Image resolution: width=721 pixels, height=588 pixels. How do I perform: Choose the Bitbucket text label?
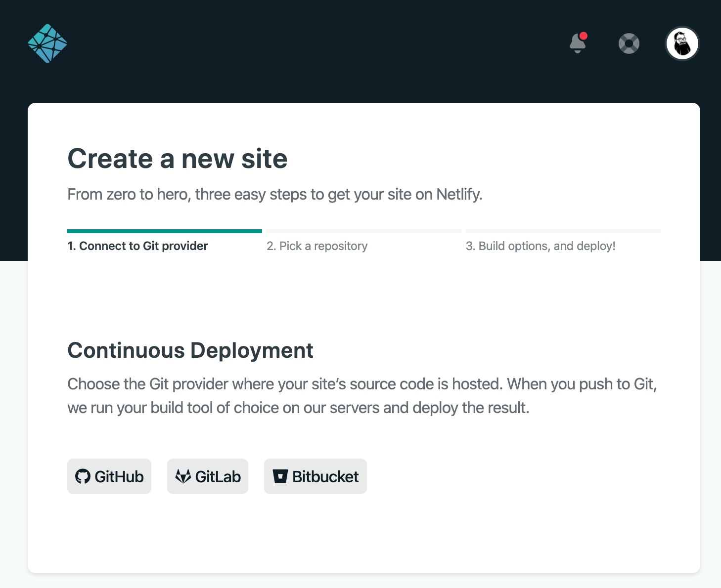[325, 477]
